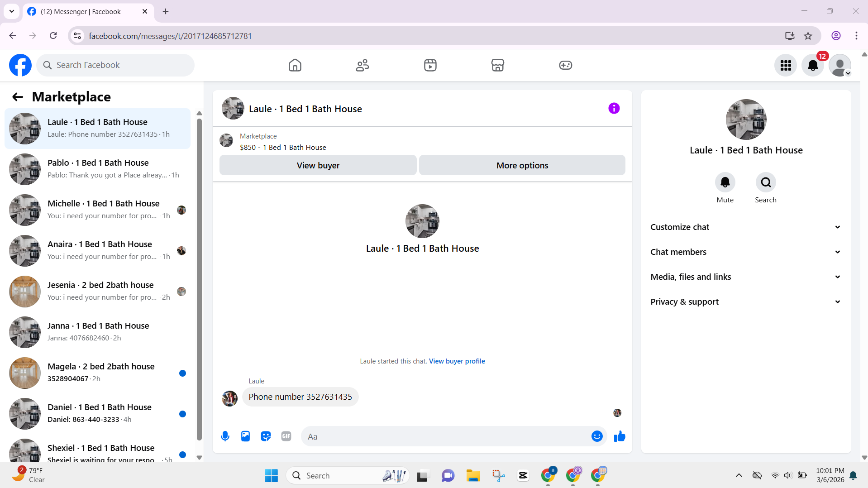Choose a sticker from the sticker icon
The image size is (868, 488).
(x=266, y=436)
